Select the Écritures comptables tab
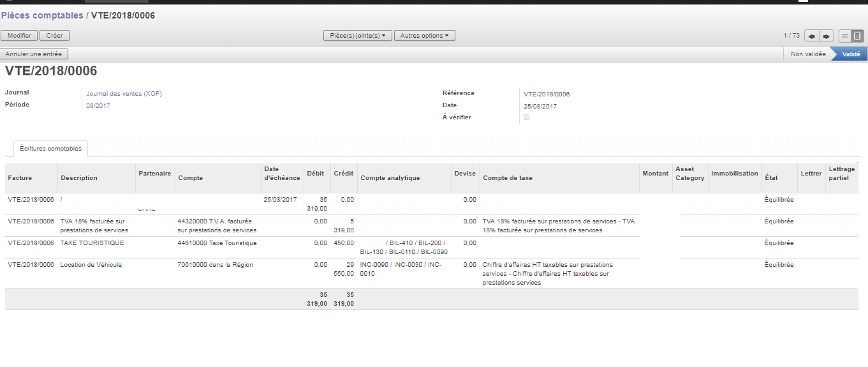 51,149
